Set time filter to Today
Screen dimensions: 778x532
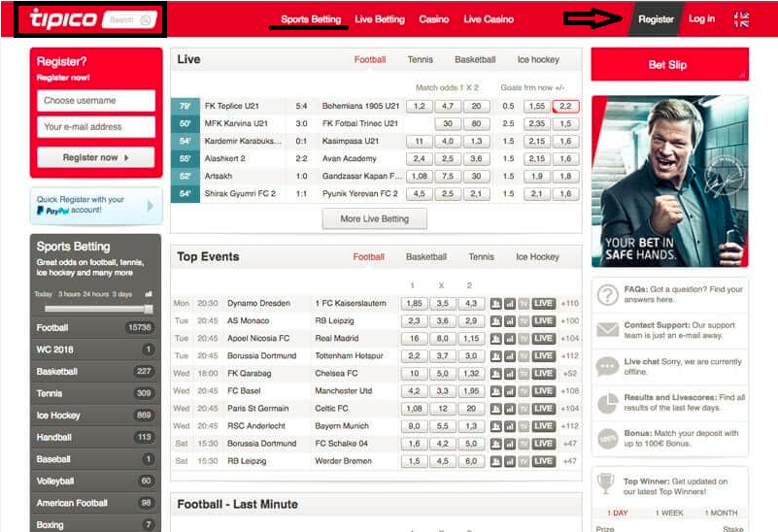point(43,294)
